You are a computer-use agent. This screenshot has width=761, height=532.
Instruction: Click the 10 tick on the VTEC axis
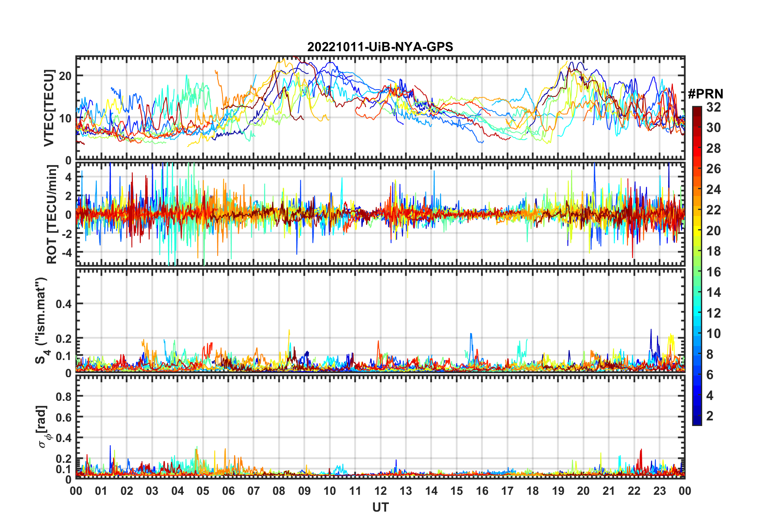coord(65,118)
